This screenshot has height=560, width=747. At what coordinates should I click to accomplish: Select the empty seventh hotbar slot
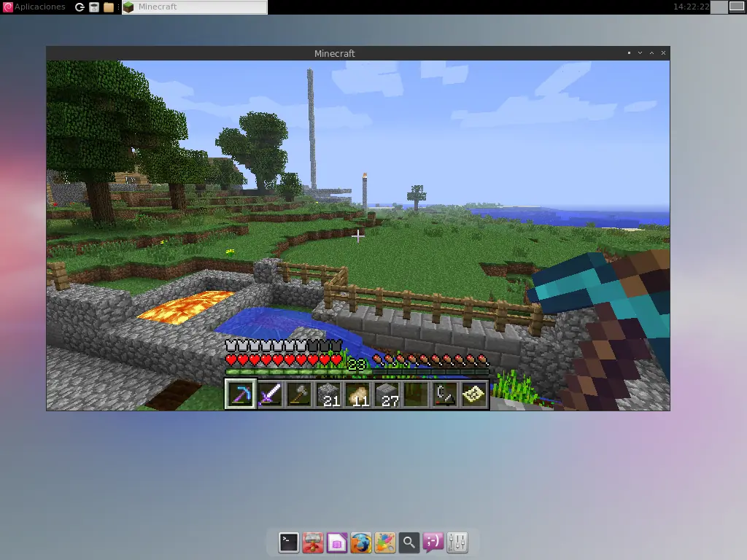[x=416, y=394]
